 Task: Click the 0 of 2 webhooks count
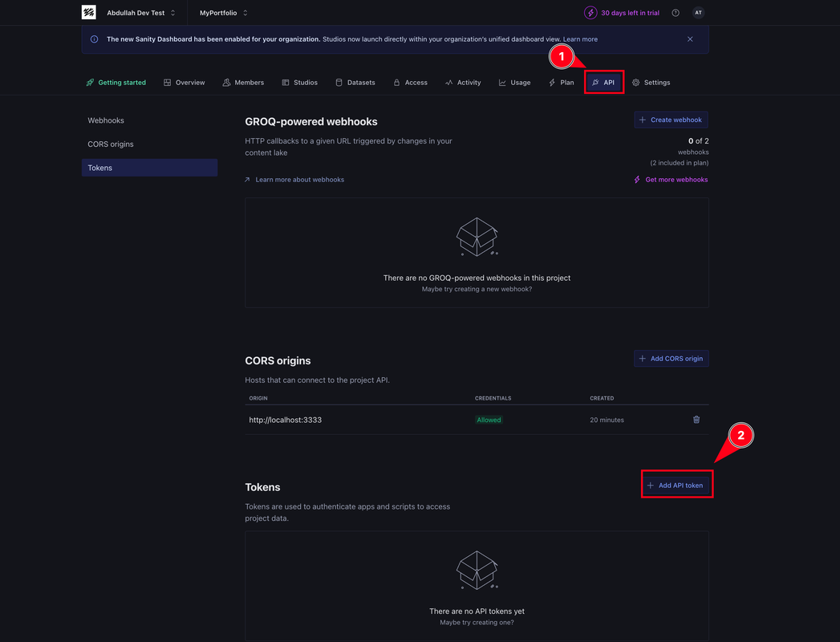[x=699, y=141]
